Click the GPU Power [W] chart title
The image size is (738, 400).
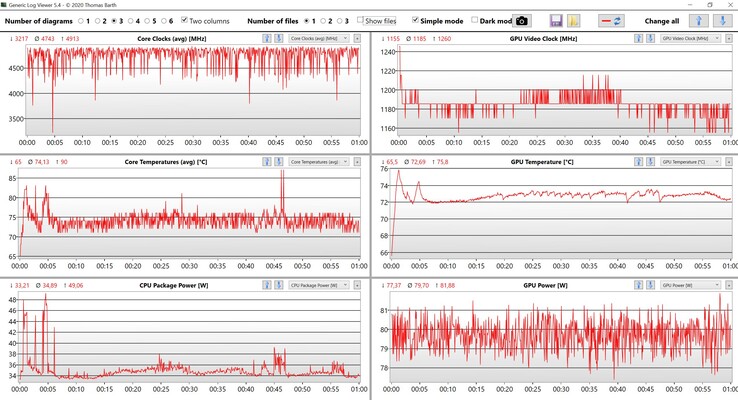tap(545, 285)
